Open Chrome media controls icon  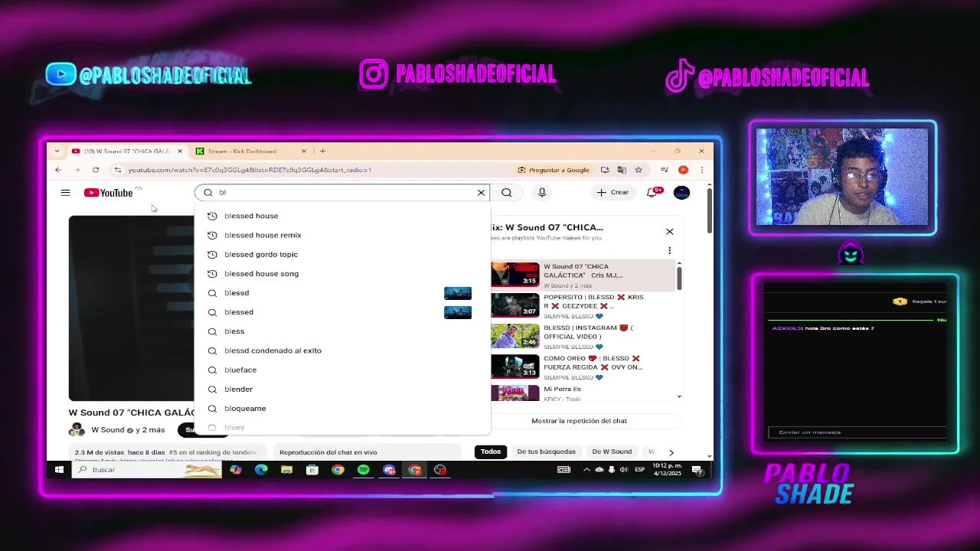coord(665,170)
